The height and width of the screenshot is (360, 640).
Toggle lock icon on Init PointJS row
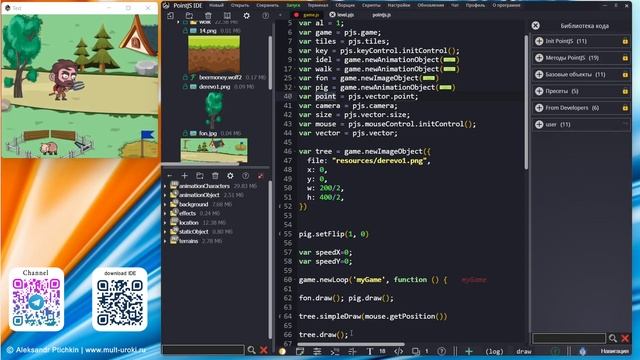click(x=625, y=41)
